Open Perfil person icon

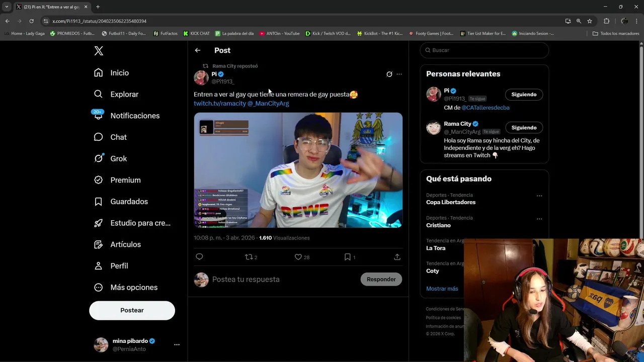tap(99, 266)
